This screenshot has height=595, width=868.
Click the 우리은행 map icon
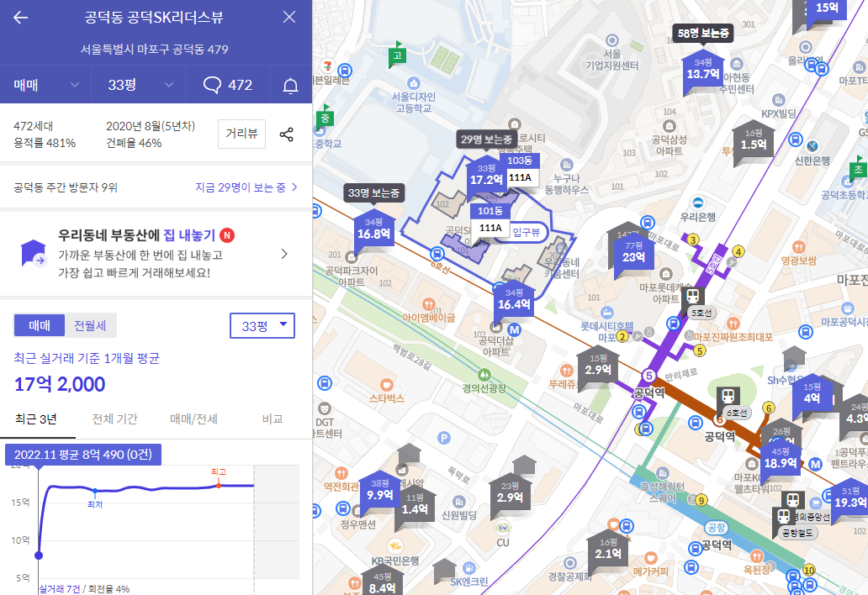698,203
